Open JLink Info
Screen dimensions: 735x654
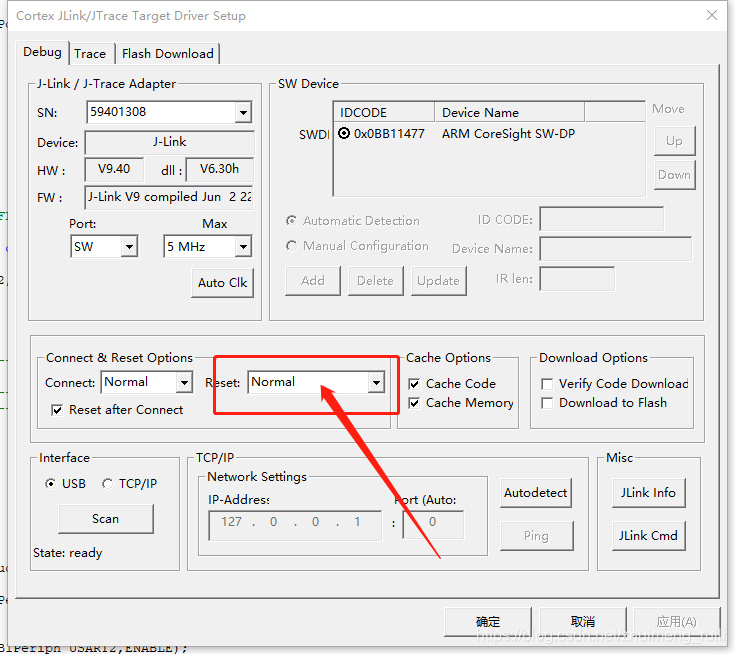648,493
